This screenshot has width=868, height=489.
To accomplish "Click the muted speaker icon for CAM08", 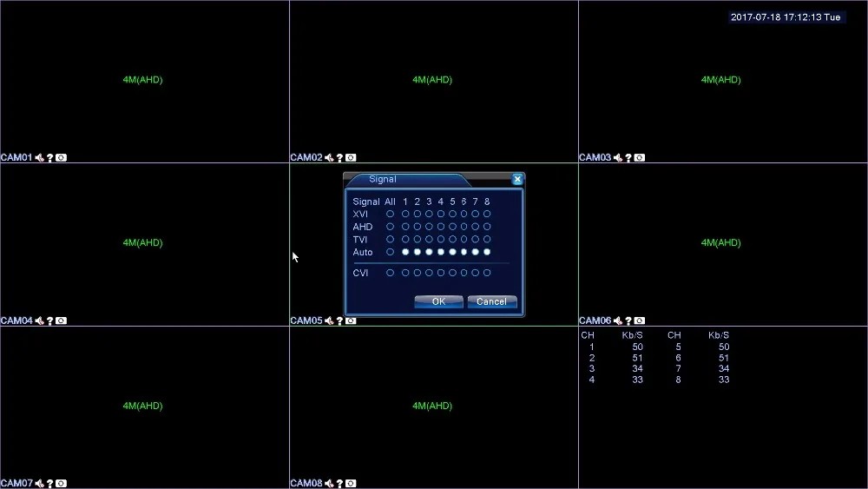I will [x=329, y=484].
